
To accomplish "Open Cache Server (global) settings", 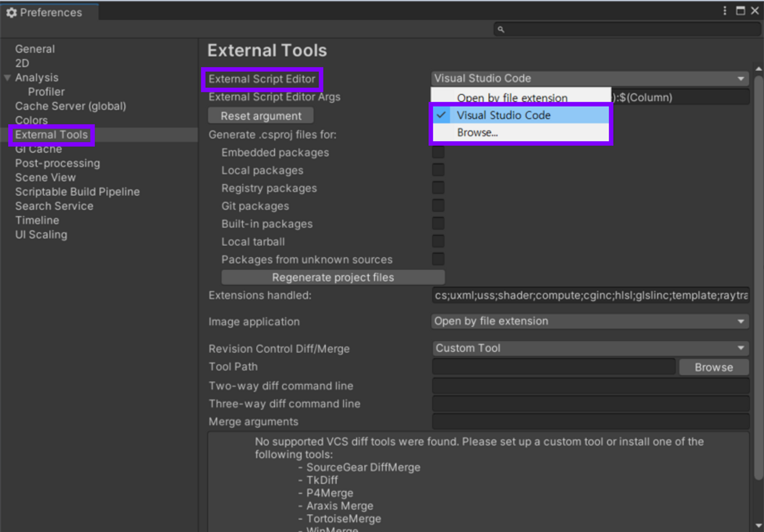I will tap(70, 106).
